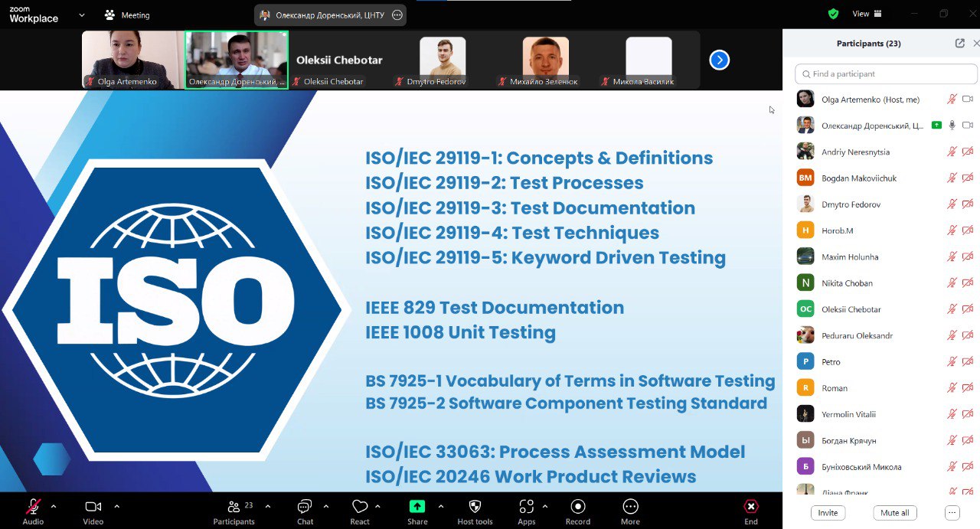Select "Olga Artemenko (Host, me)" in participants list
The image size is (980, 529).
[871, 100]
